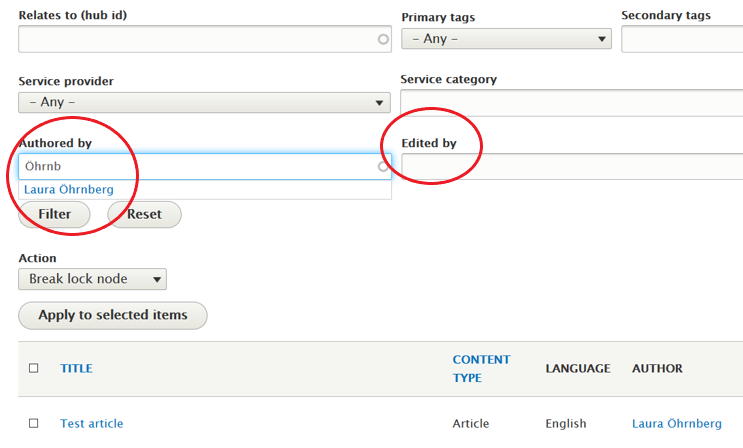Choose the Laura Öhrnberg autocomplete suggestion

[x=69, y=189]
